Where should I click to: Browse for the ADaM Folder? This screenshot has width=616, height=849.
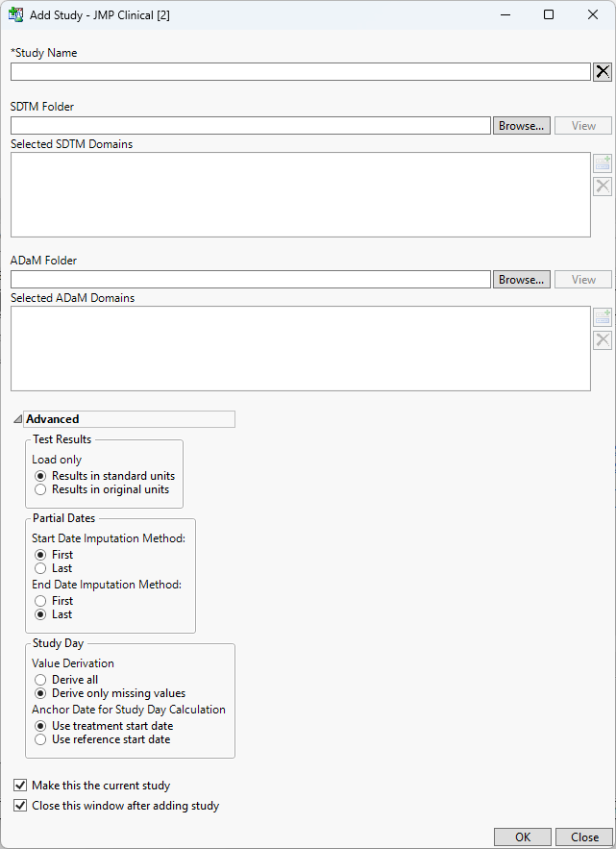pyautogui.click(x=522, y=280)
